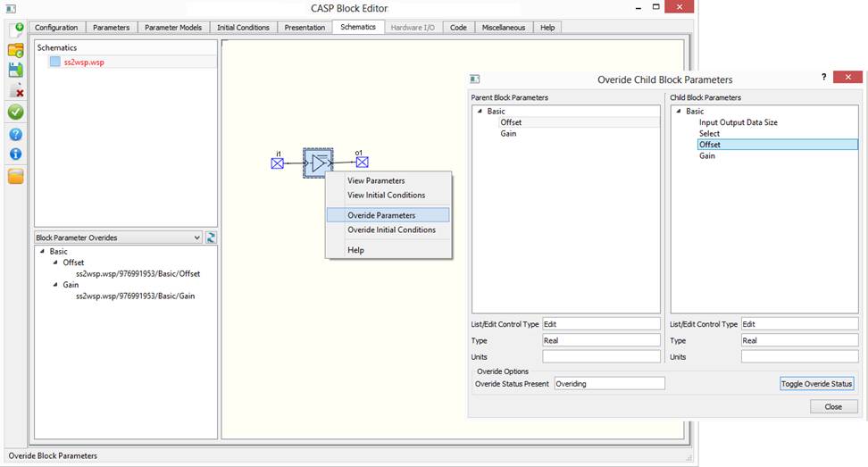Click the parent Units input field

coord(601,356)
